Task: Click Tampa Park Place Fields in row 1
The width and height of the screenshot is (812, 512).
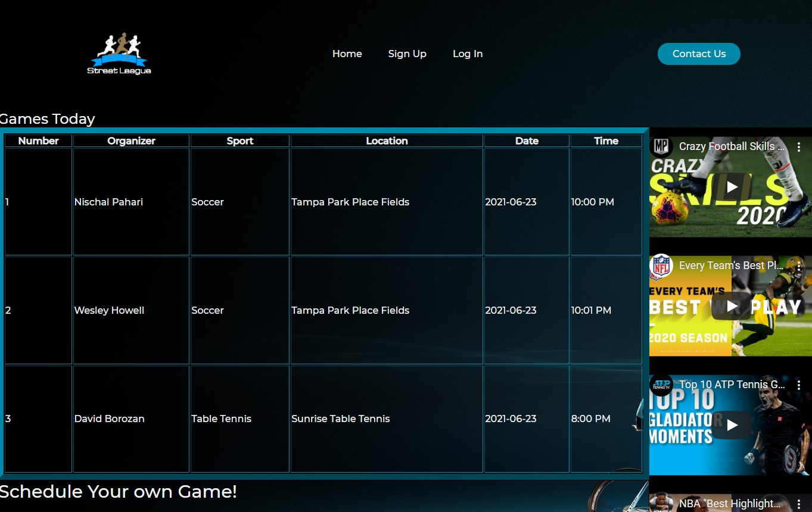Action: (x=387, y=202)
